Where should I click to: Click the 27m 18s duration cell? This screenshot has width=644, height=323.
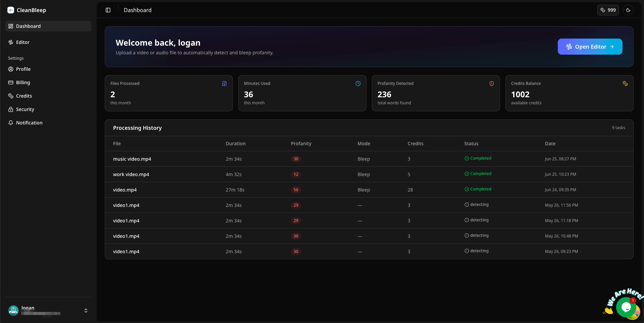pos(235,190)
